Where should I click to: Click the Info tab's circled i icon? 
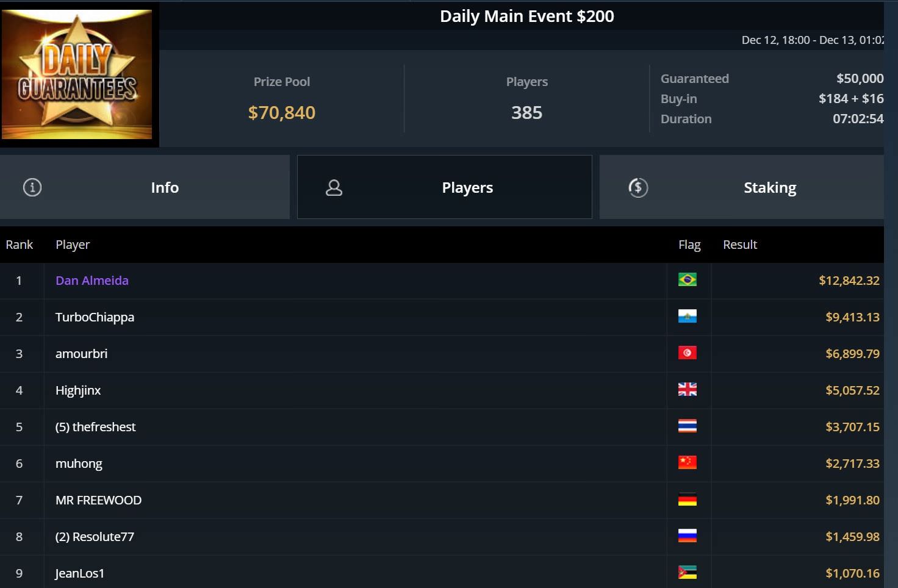32,187
